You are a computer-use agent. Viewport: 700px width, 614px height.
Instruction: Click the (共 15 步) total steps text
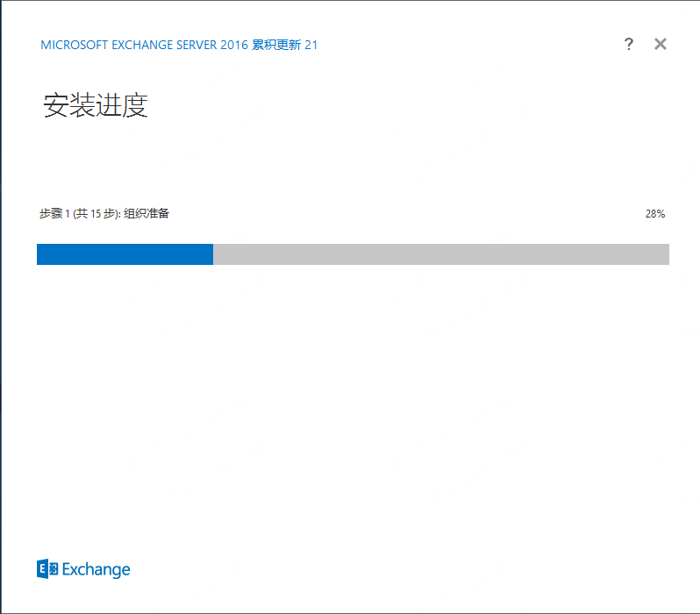[96, 213]
